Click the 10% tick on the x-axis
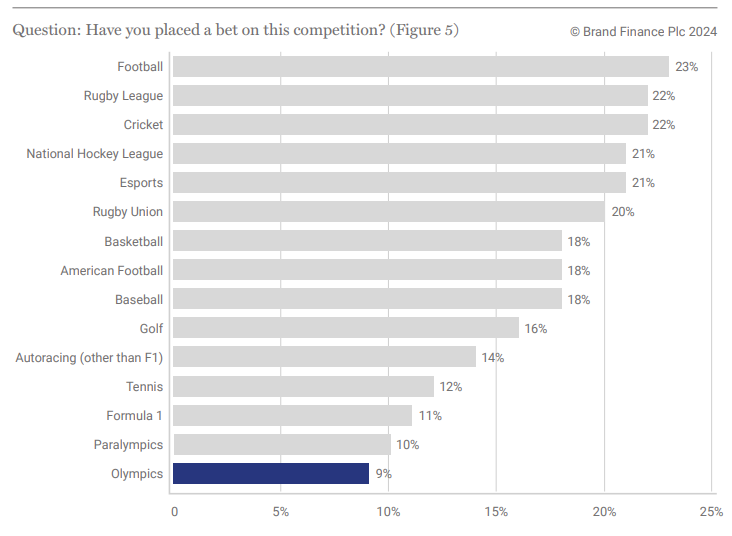 click(388, 512)
